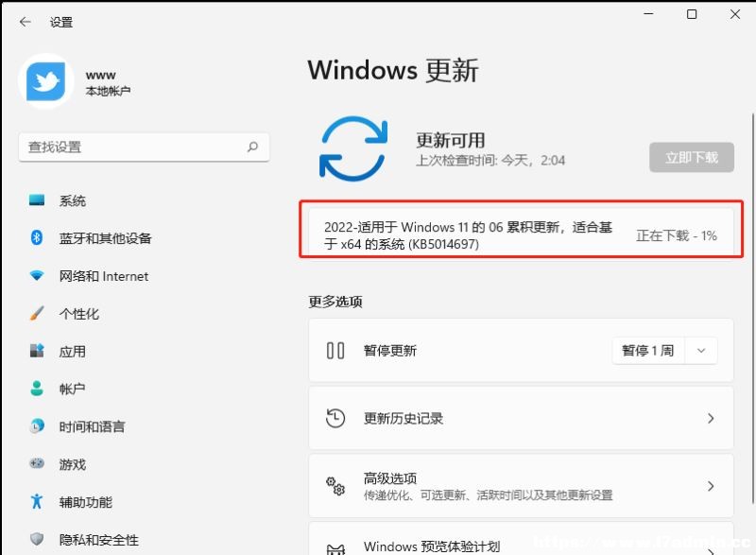Click the blue update sync arrows icon
Screen dimensions: 756x555
(353, 148)
